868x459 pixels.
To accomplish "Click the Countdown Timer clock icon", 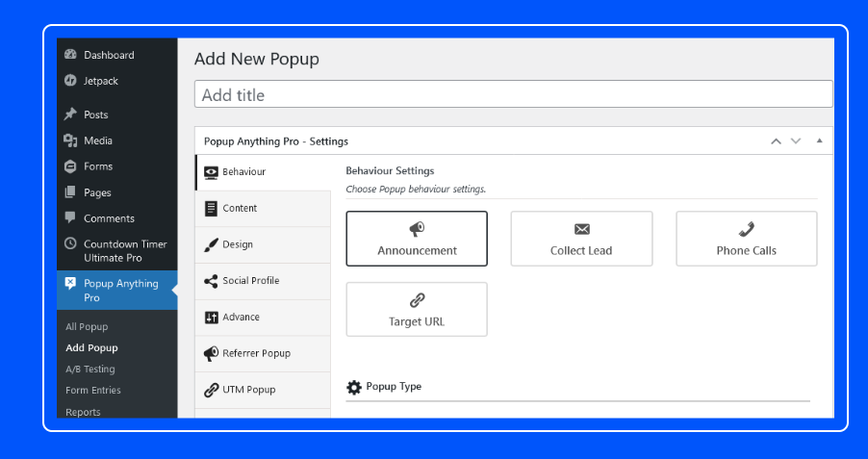I will point(70,243).
